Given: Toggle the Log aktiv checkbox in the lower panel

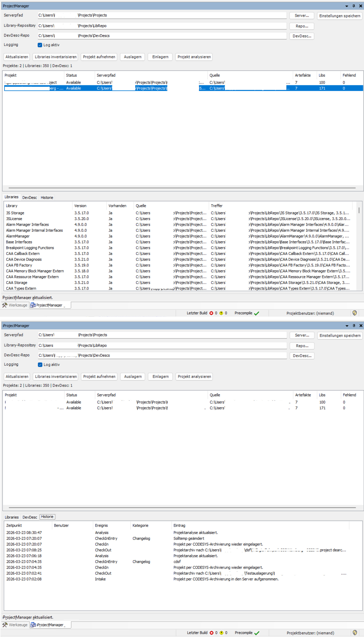Looking at the screenshot, I should point(40,365).
